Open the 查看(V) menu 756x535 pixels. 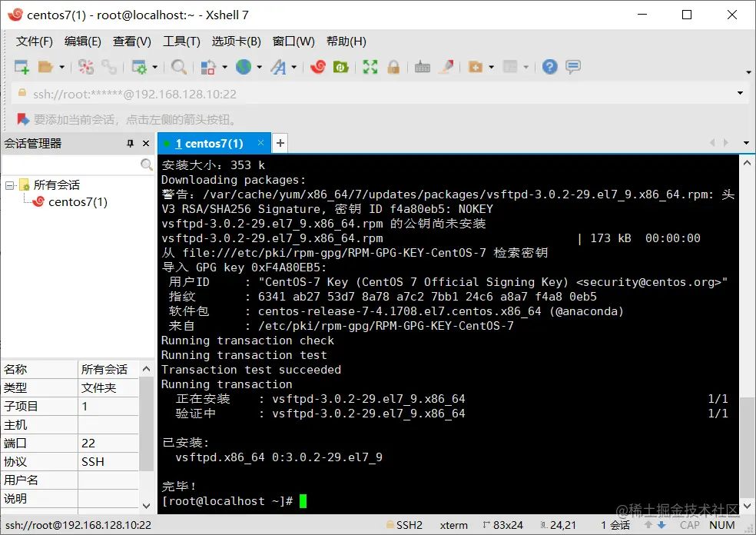(x=132, y=42)
